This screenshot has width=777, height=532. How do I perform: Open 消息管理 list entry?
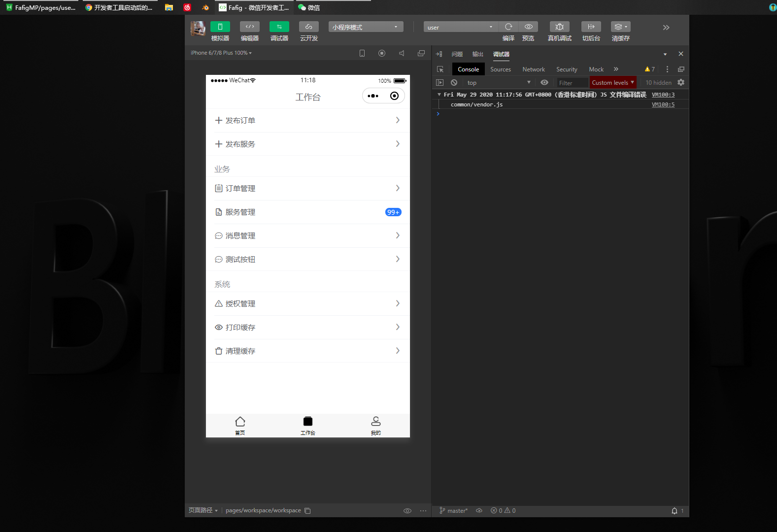(x=308, y=236)
